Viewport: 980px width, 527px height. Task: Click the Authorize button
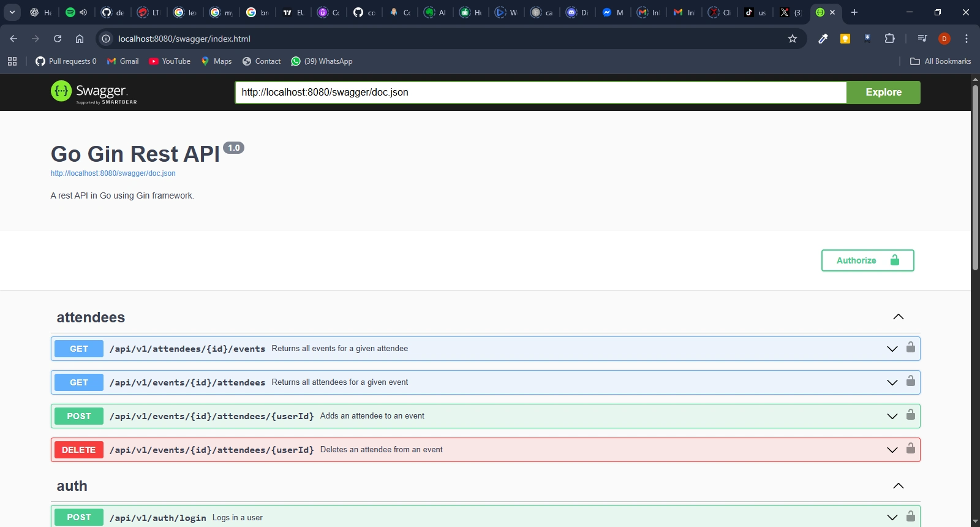[x=867, y=260]
